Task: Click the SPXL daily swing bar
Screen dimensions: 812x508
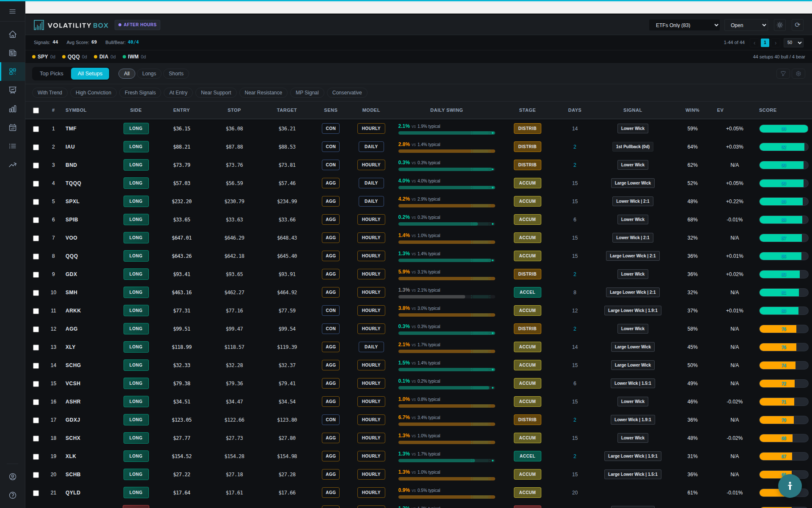Action: [x=447, y=206]
